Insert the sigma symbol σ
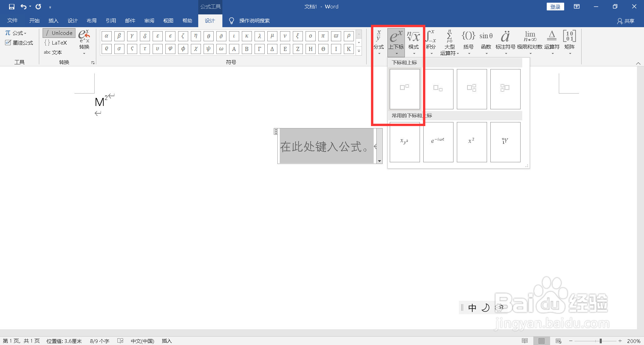The height and width of the screenshot is (345, 644). tap(119, 49)
